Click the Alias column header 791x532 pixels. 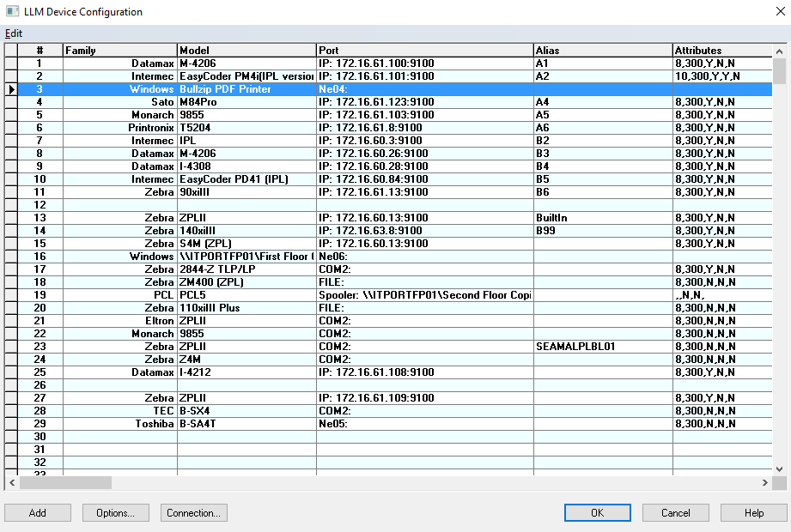click(603, 51)
